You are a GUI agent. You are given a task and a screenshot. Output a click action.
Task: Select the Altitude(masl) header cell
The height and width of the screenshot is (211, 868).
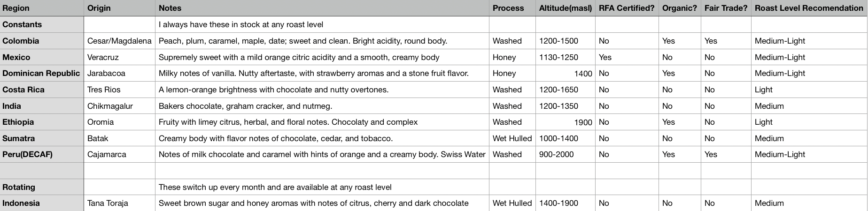(565, 8)
